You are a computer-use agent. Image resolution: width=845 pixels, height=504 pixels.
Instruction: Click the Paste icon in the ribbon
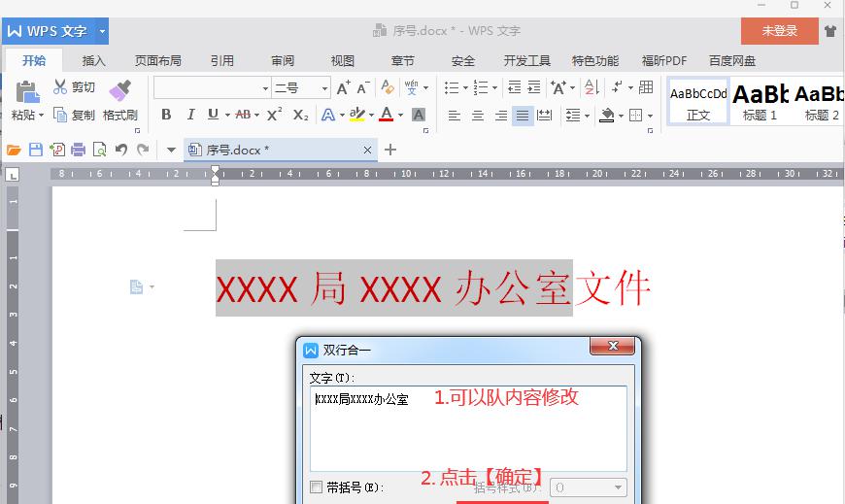tap(27, 91)
